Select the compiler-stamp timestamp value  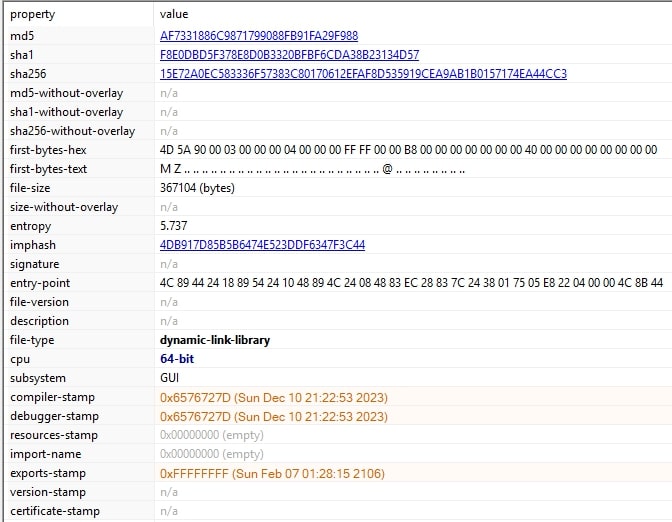pyautogui.click(x=273, y=397)
